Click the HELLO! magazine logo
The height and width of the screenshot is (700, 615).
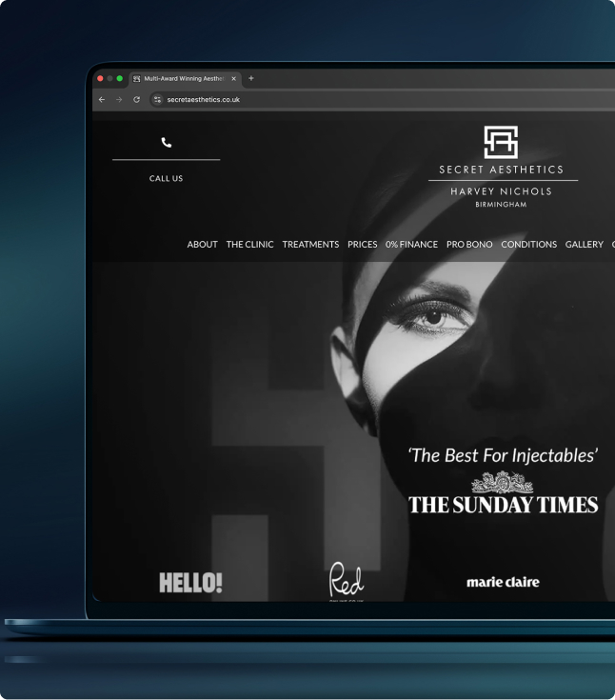(190, 583)
